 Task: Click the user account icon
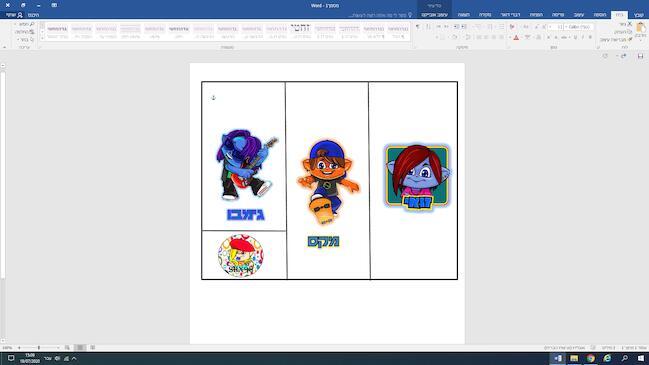[x=20, y=15]
